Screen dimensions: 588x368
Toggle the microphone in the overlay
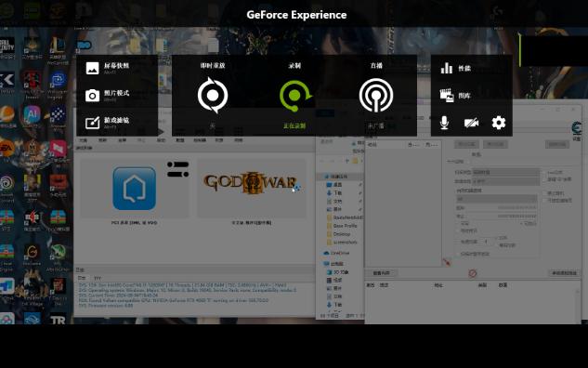(x=444, y=123)
